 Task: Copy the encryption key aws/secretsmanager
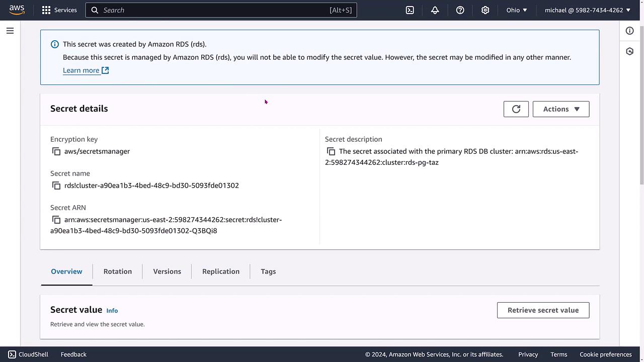click(56, 151)
